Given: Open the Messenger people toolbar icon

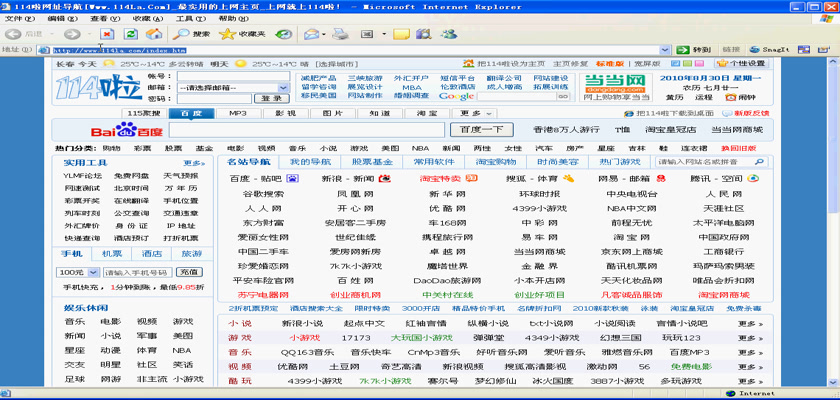Looking at the screenshot, I should pyautogui.click(x=449, y=34).
